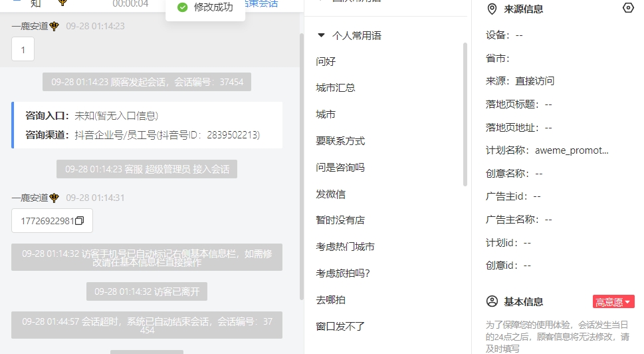Screen dimensions: 644x354
Task: Select the quick phrase 要联系方式
Action: (x=340, y=141)
